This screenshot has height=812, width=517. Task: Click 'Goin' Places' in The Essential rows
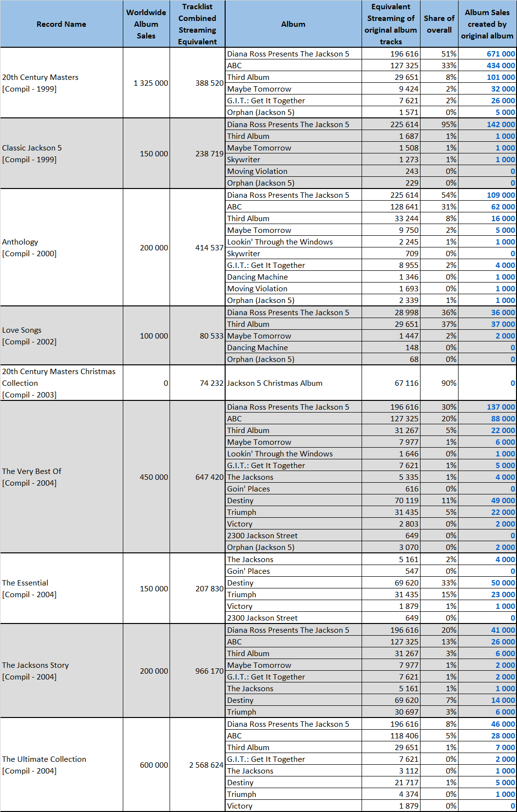pos(249,571)
